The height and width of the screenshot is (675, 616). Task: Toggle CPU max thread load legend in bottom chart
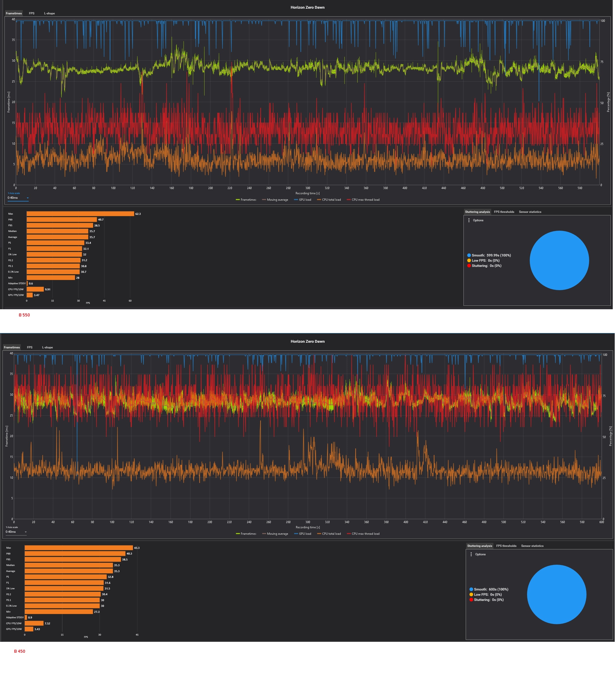pyautogui.click(x=363, y=534)
